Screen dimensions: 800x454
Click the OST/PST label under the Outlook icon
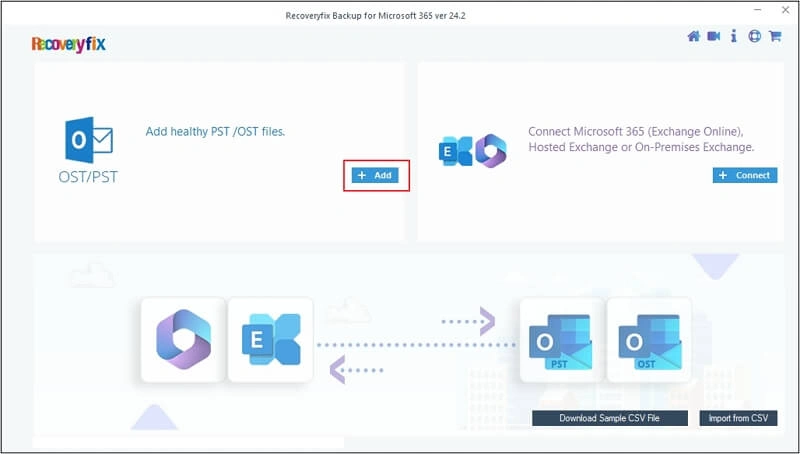click(88, 177)
